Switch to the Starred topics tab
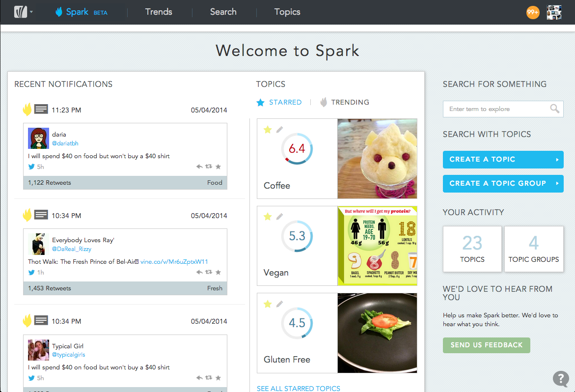The image size is (575, 392). click(x=279, y=102)
